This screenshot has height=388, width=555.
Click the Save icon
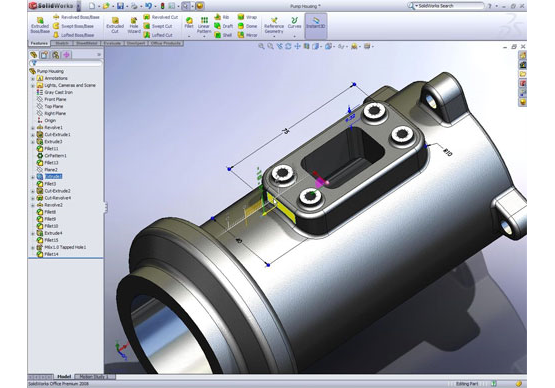120,6
